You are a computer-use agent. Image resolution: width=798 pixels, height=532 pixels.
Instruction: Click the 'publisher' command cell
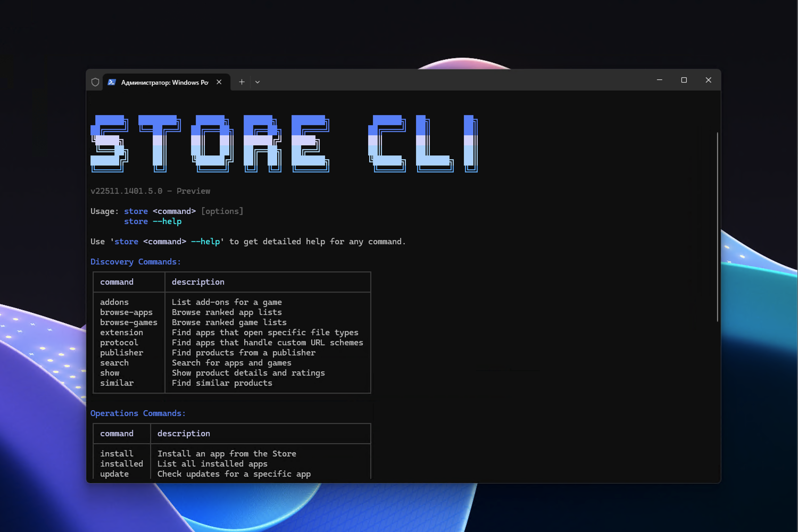pos(122,353)
